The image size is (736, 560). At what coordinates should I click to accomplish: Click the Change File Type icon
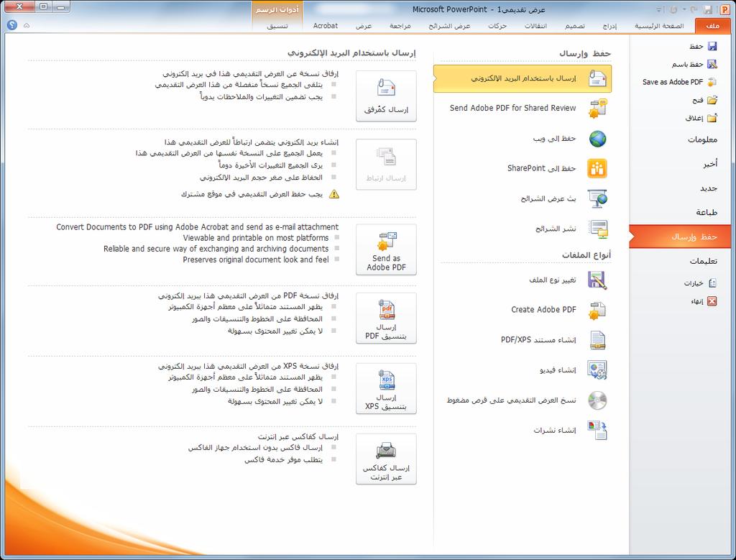coord(597,280)
